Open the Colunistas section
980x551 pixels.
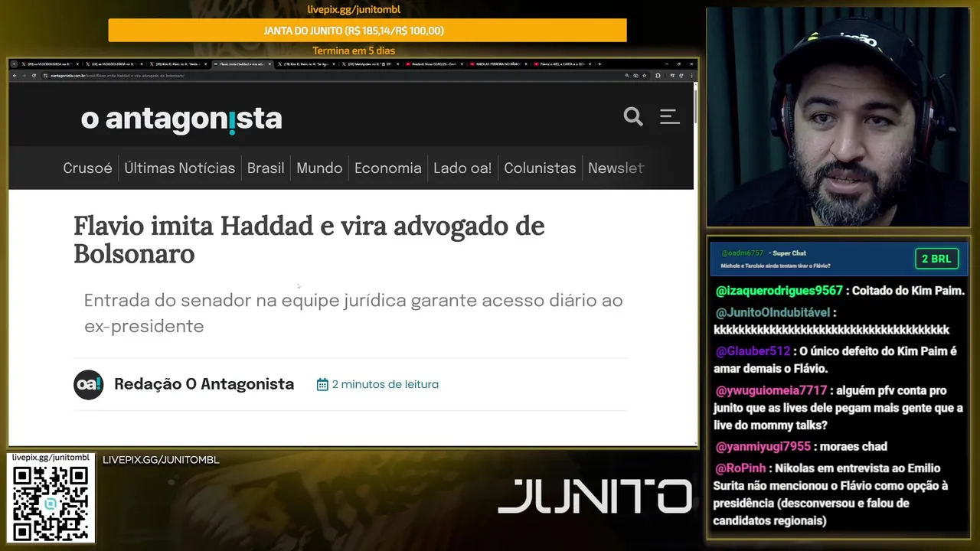540,168
